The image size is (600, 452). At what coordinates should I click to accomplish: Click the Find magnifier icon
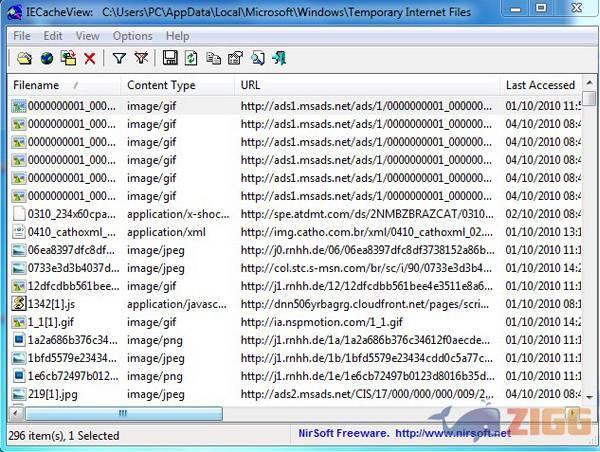point(258,59)
